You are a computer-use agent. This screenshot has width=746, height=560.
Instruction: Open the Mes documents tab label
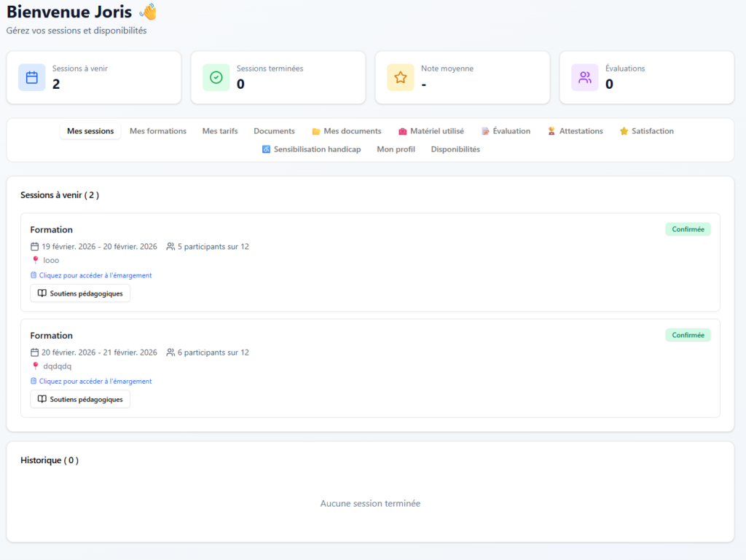(353, 131)
